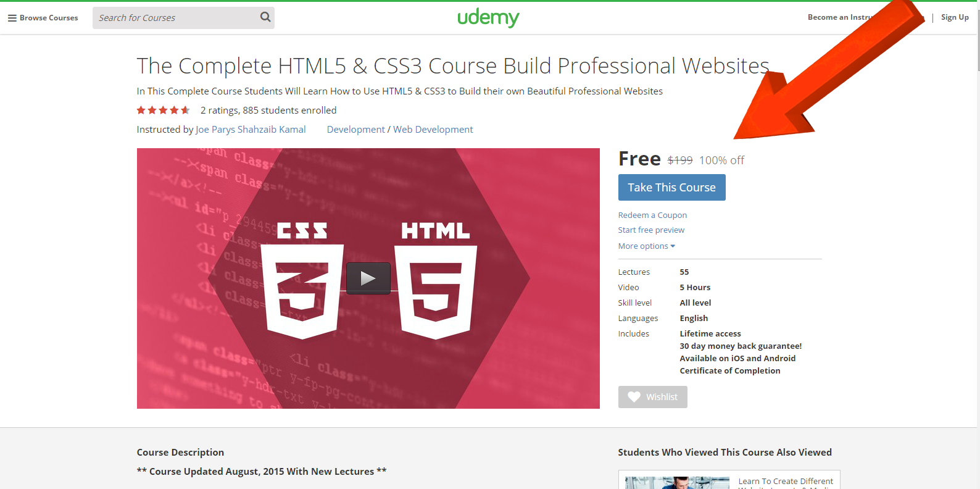
Task: Click the Languages value 'English'
Action: click(x=694, y=318)
